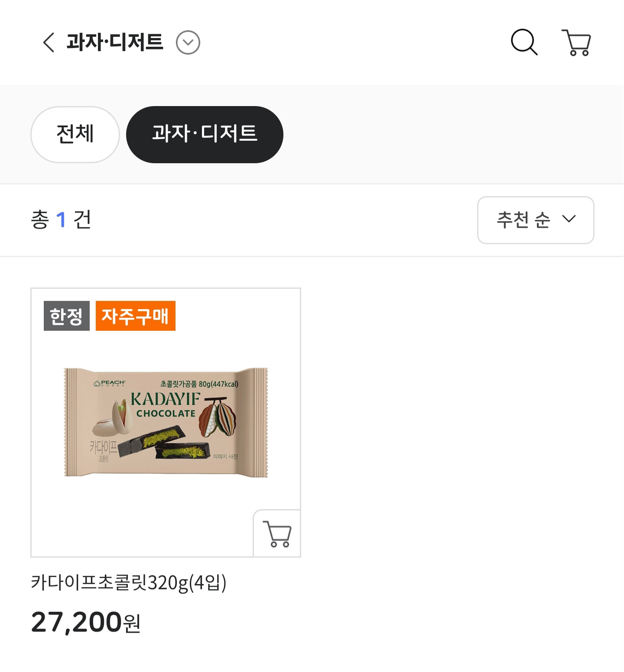624x672 pixels.
Task: Open the shopping cart in the header
Action: [x=576, y=42]
